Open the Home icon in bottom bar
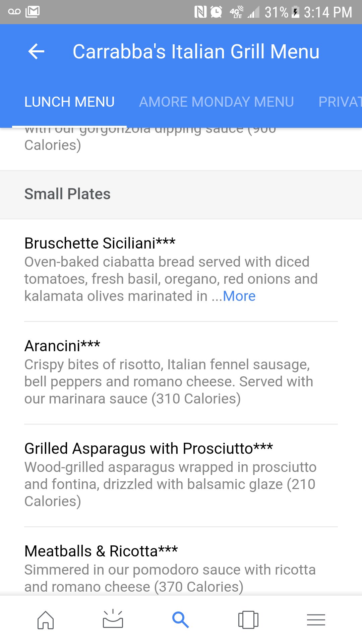This screenshot has width=362, height=644. [x=46, y=620]
